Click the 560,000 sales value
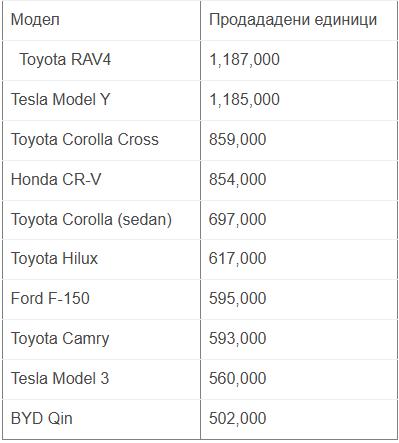Viewport: 399px width, 443px height. 237,379
